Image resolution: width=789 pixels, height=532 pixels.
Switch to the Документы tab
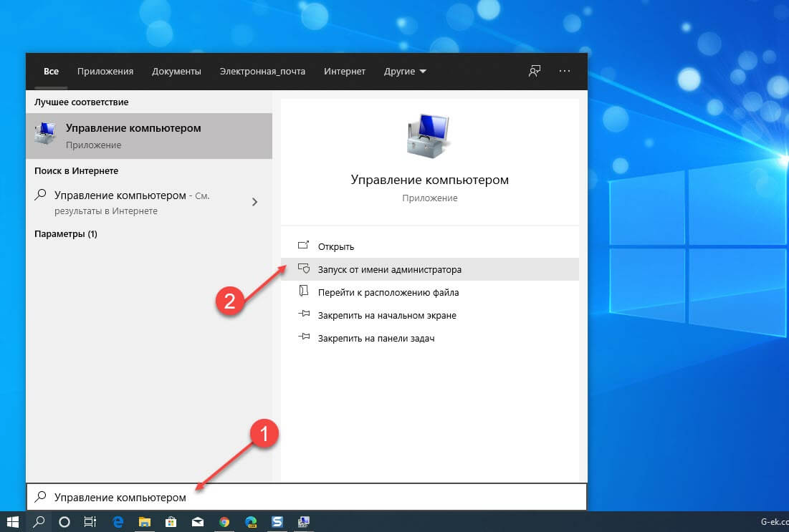point(176,72)
